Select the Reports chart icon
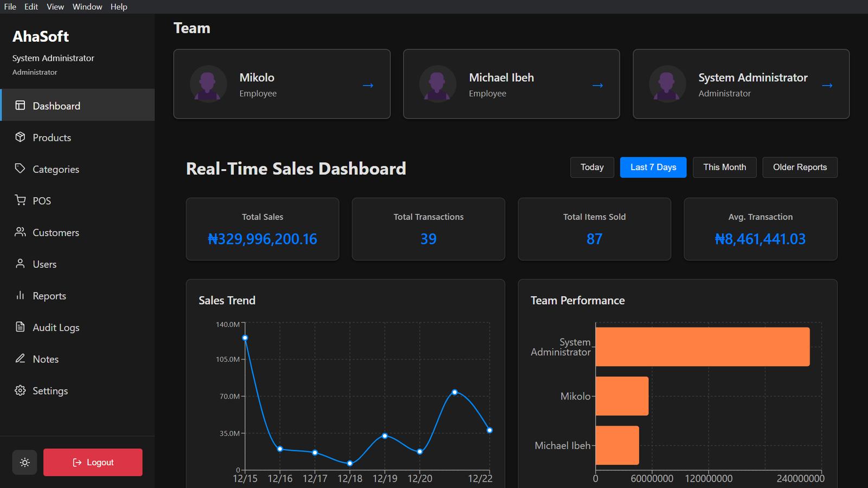The width and height of the screenshot is (868, 488). [20, 296]
